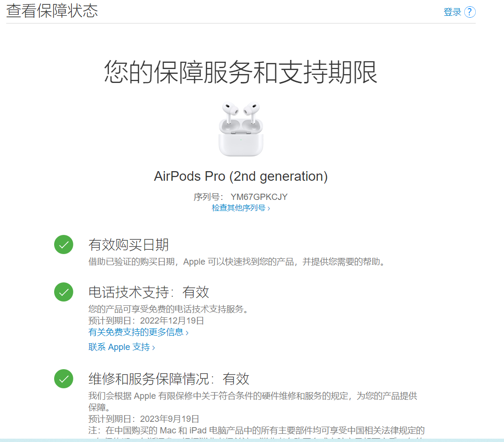Click the 电话技术支持：有效 heading
This screenshot has height=442, width=504.
tap(149, 292)
